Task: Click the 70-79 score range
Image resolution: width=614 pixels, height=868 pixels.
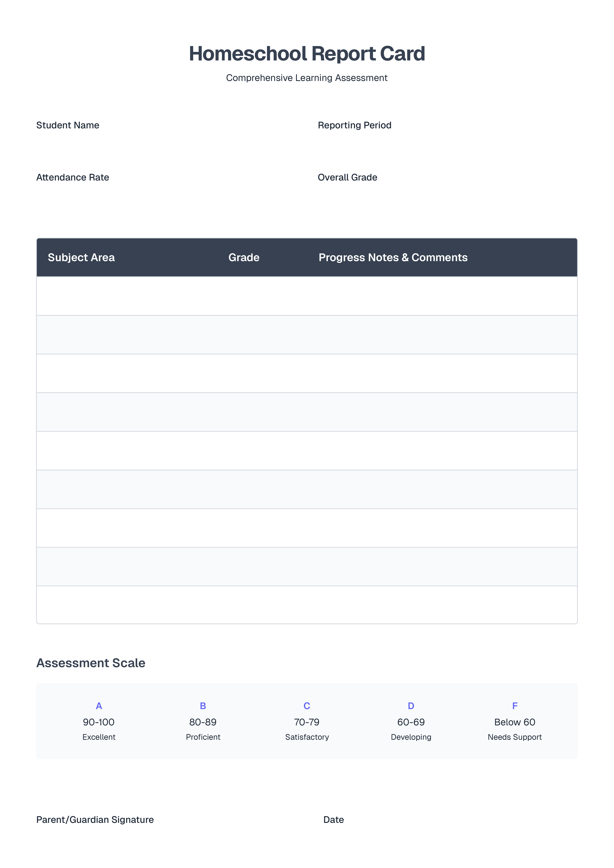Action: click(x=307, y=722)
